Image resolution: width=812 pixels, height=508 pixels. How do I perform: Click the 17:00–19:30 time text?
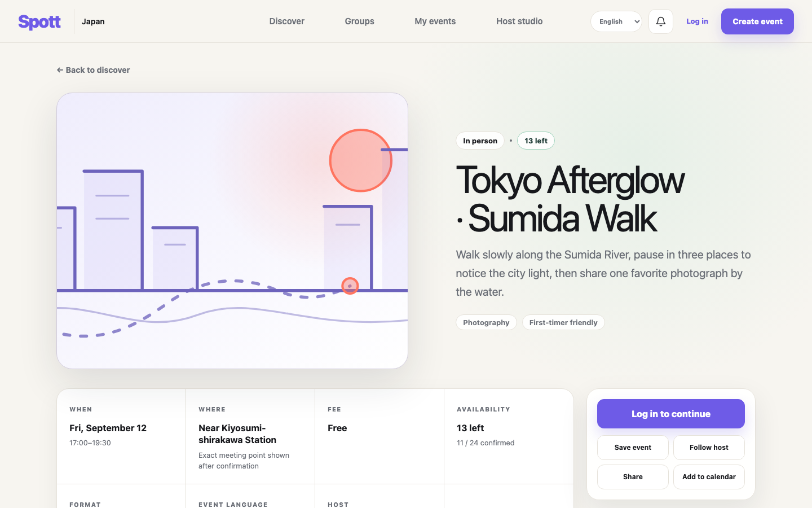90,443
